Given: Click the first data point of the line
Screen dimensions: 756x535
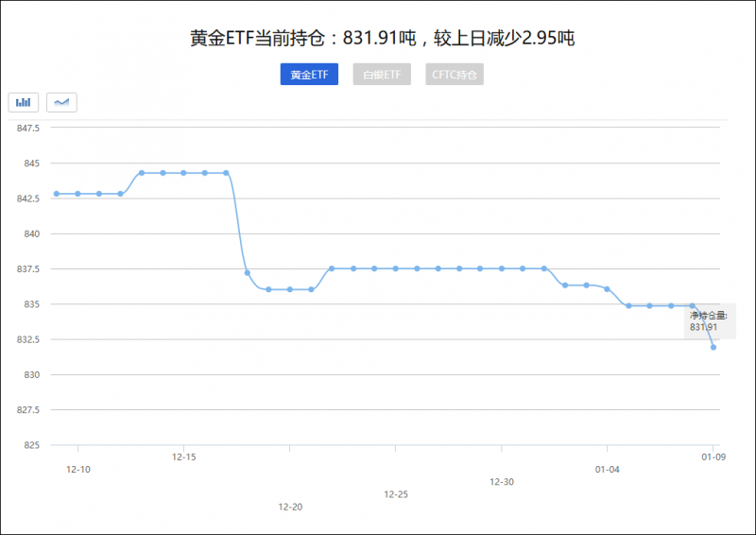Looking at the screenshot, I should pos(57,194).
